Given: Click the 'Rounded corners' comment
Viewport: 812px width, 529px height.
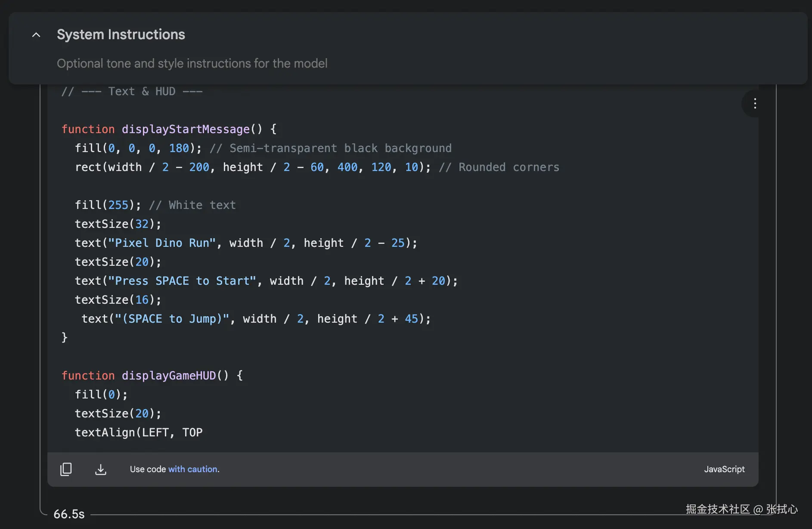Looking at the screenshot, I should coord(499,167).
